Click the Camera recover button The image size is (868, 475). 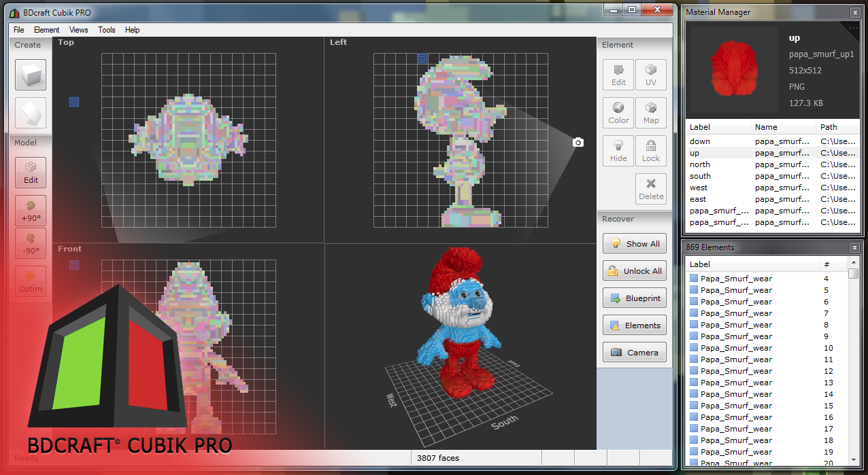635,352
